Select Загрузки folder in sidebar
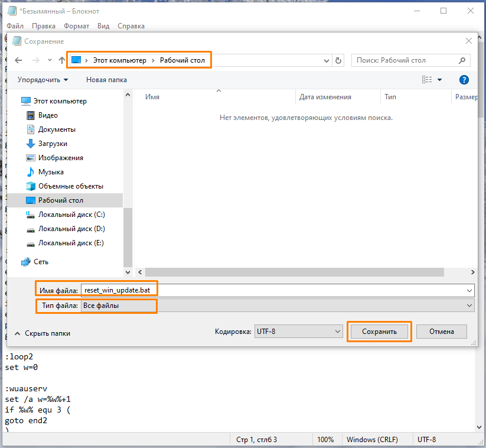The image size is (486, 448). click(x=53, y=144)
